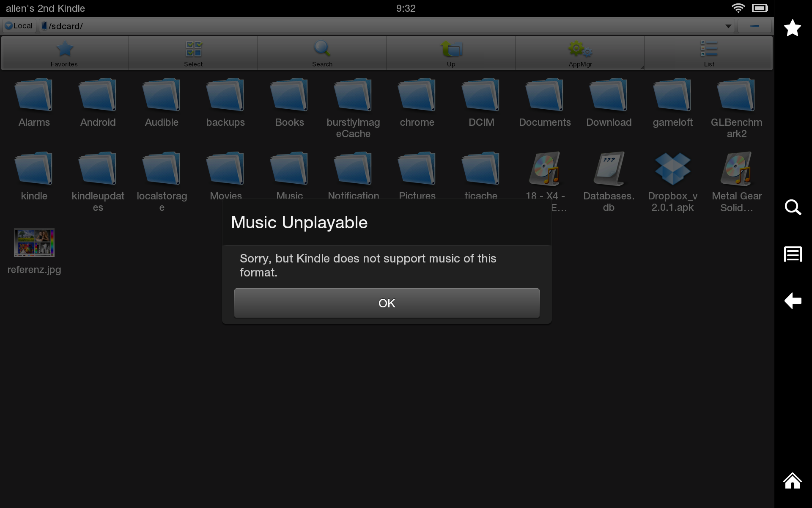
Task: Tap the magnifier search icon in sidebar
Action: (793, 207)
